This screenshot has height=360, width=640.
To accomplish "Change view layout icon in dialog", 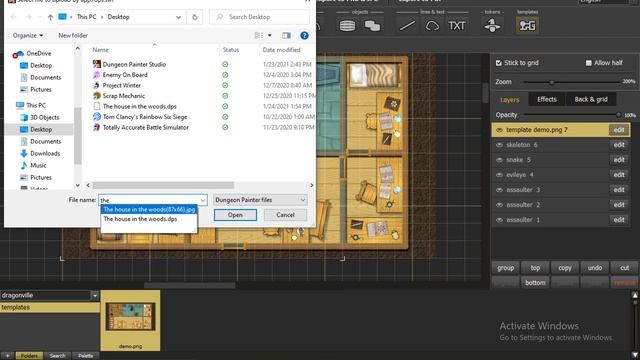I will pos(259,36).
